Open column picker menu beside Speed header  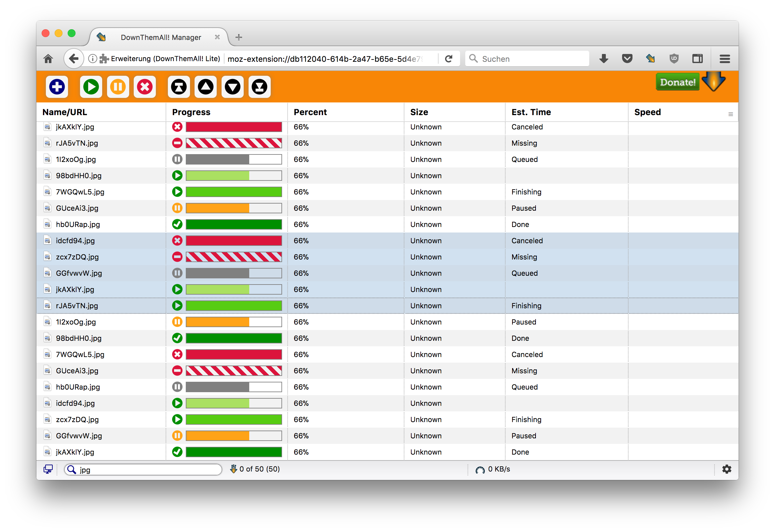(730, 114)
